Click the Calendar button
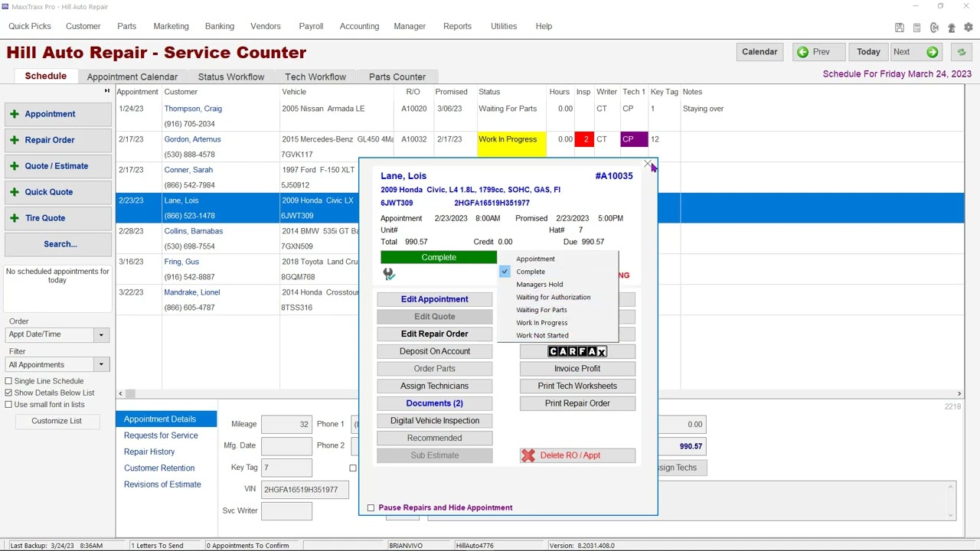 tap(759, 52)
